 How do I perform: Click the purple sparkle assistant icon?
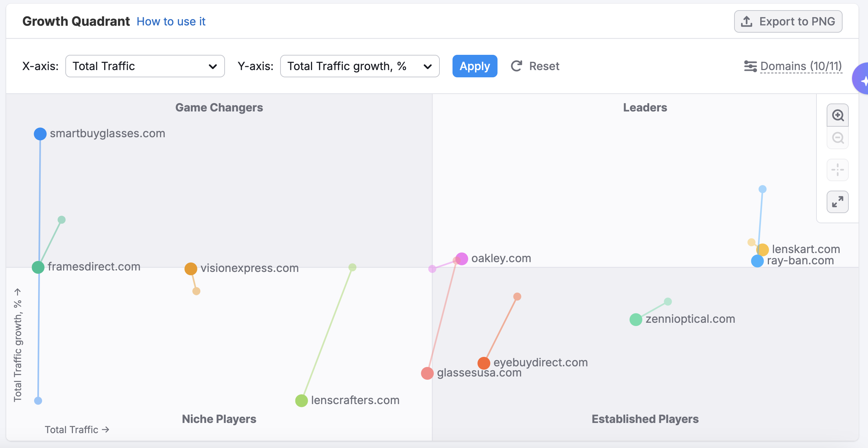pos(863,79)
